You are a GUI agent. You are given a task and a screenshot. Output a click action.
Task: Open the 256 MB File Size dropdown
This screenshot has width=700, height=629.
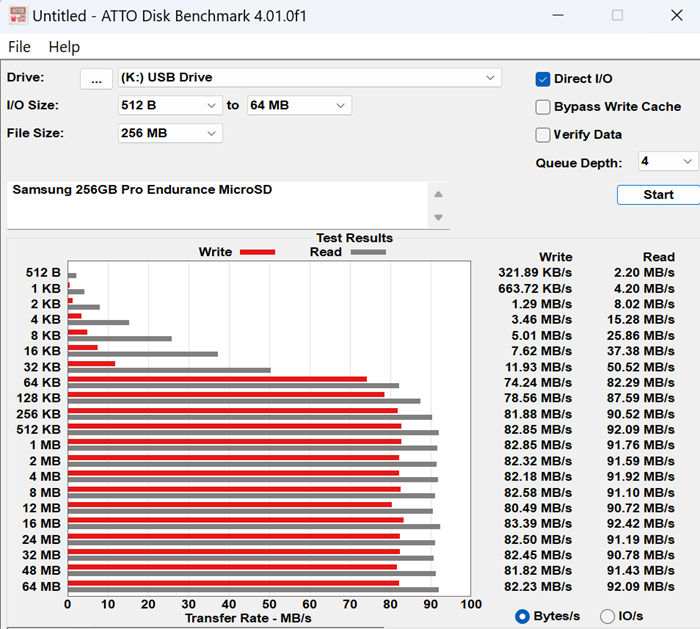(170, 133)
